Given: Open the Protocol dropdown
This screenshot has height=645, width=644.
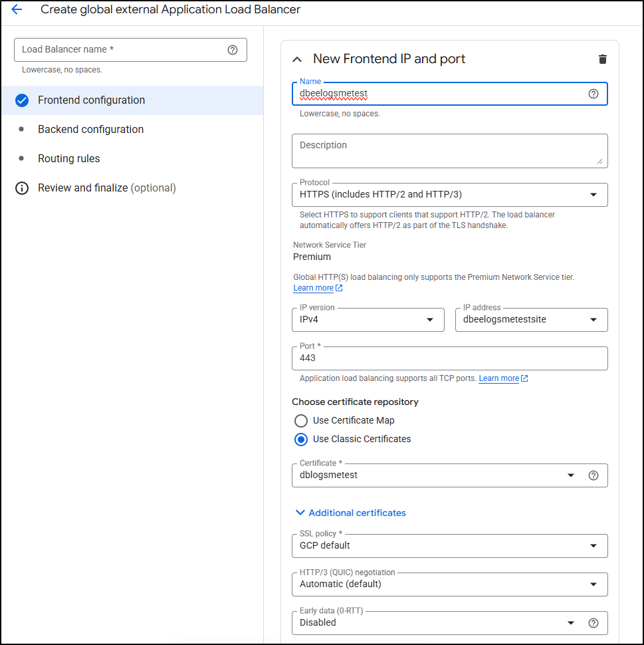Looking at the screenshot, I should click(449, 195).
